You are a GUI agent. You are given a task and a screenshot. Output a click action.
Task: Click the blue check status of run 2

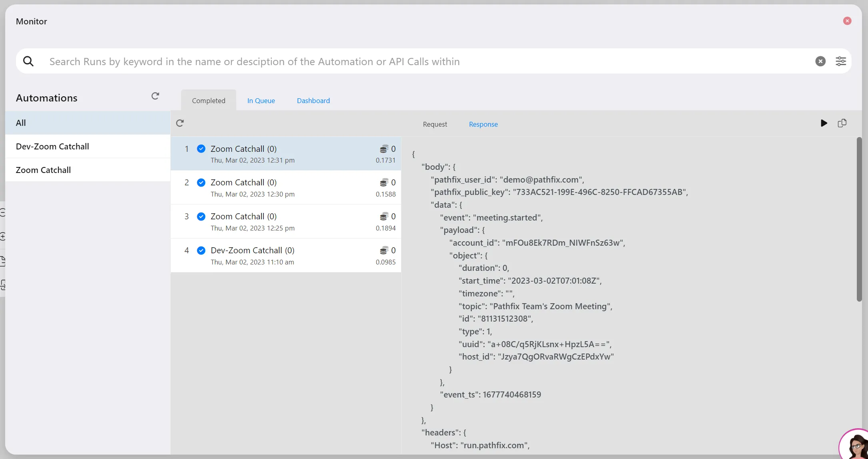pyautogui.click(x=201, y=183)
